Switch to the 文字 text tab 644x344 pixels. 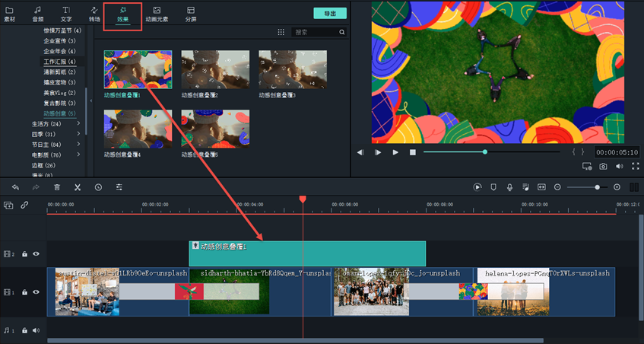pos(66,14)
